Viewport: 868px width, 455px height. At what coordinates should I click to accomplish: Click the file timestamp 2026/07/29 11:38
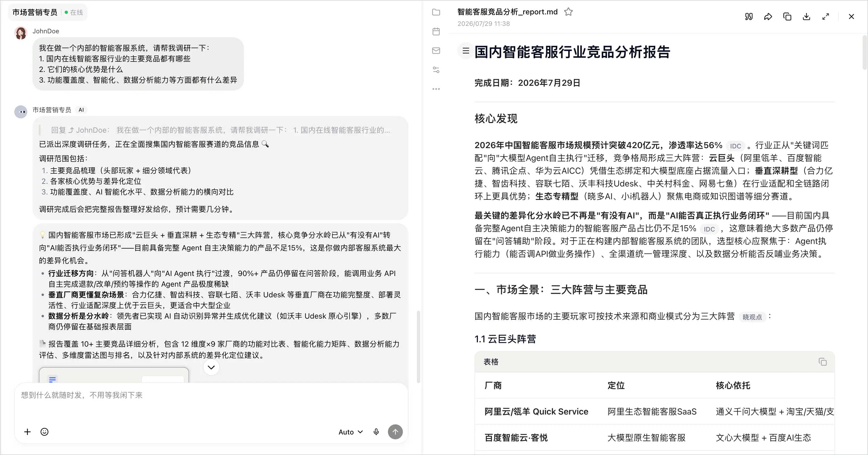click(x=484, y=24)
